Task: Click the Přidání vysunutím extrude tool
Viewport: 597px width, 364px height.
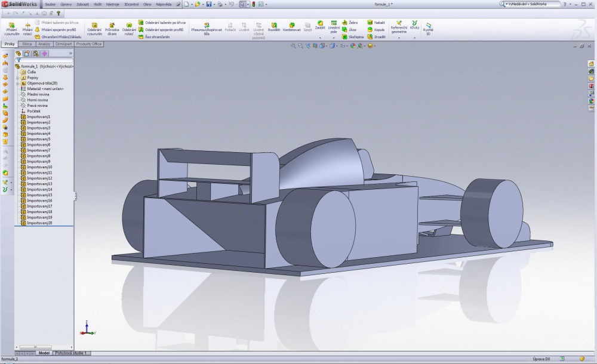Action: tap(11, 29)
